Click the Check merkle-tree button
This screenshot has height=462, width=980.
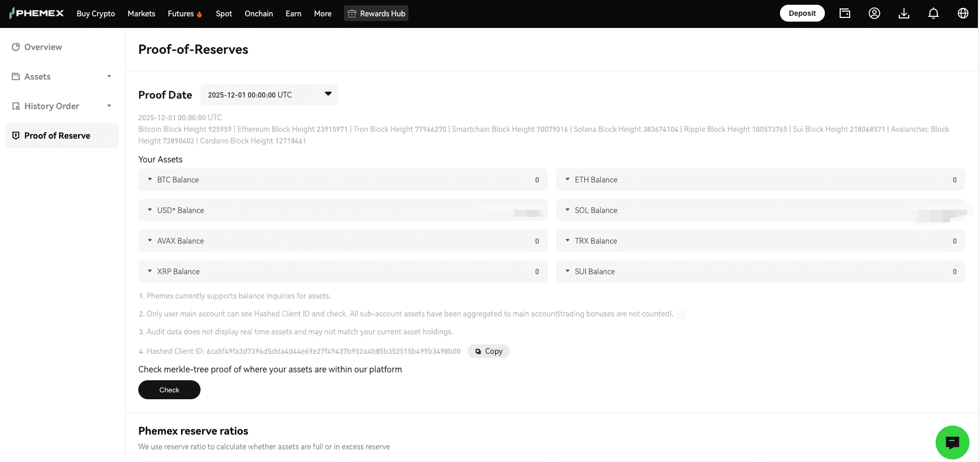169,390
